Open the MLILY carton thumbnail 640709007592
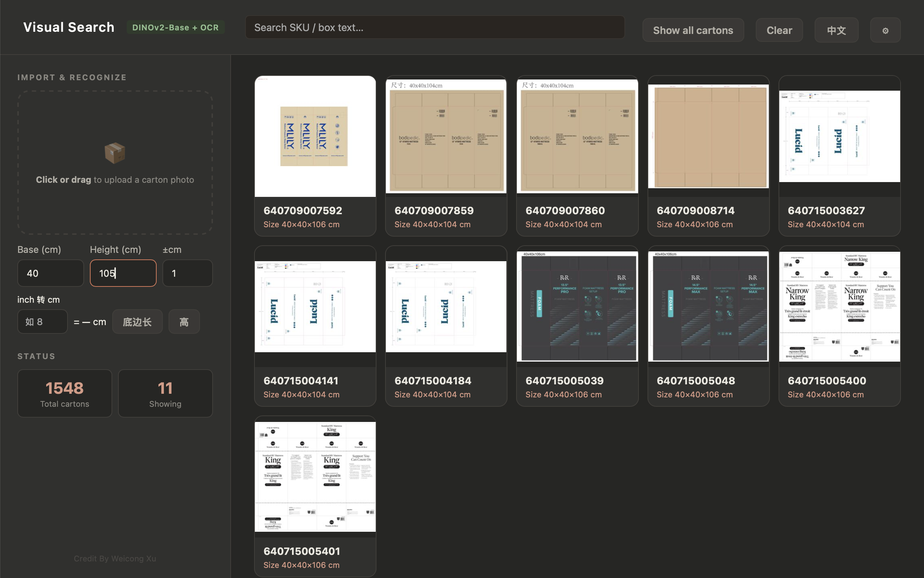The image size is (924, 578). pyautogui.click(x=315, y=137)
